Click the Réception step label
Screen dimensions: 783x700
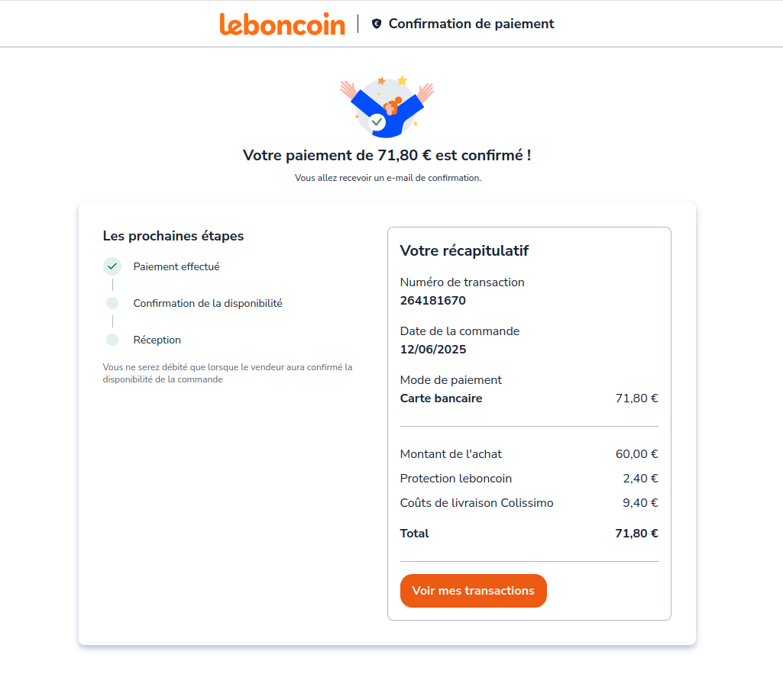coord(157,340)
